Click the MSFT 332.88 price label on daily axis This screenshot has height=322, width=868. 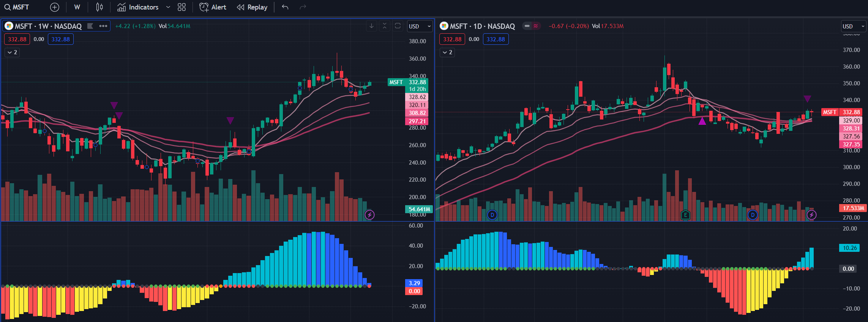841,112
